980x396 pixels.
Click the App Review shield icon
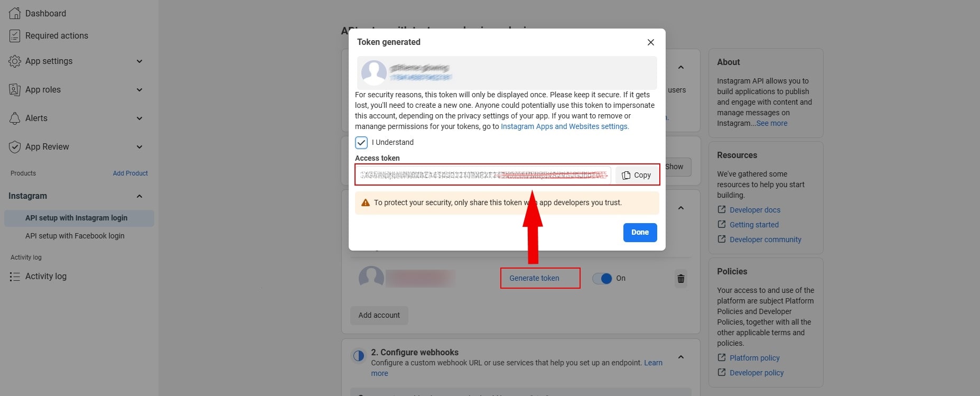point(15,146)
